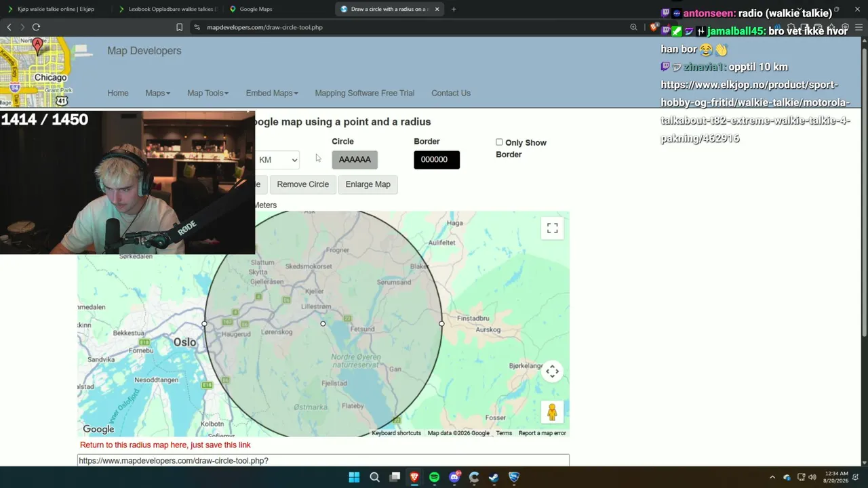Click the circle's left edge radius handle
Viewport: 868px width, 488px height.
pyautogui.click(x=204, y=324)
